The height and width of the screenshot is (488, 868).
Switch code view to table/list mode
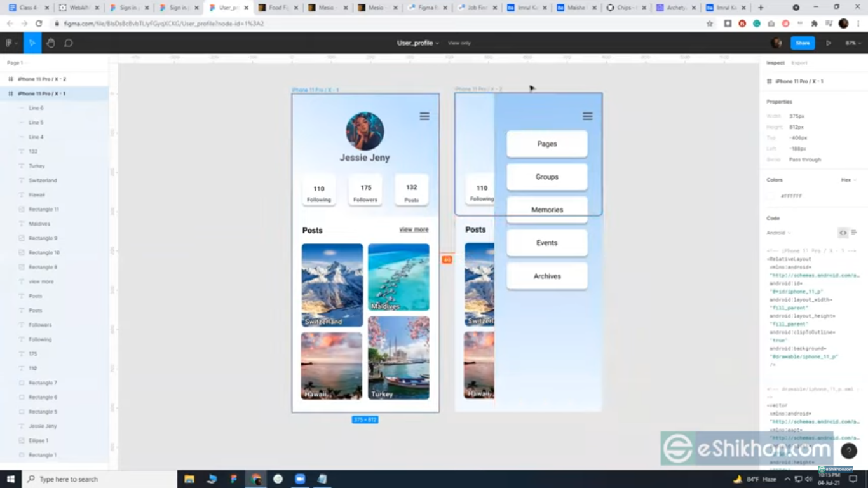click(x=854, y=233)
